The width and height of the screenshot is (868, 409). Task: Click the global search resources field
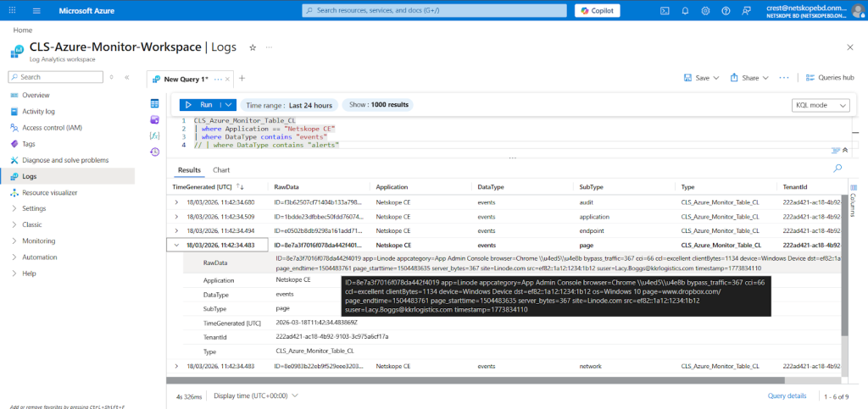435,10
